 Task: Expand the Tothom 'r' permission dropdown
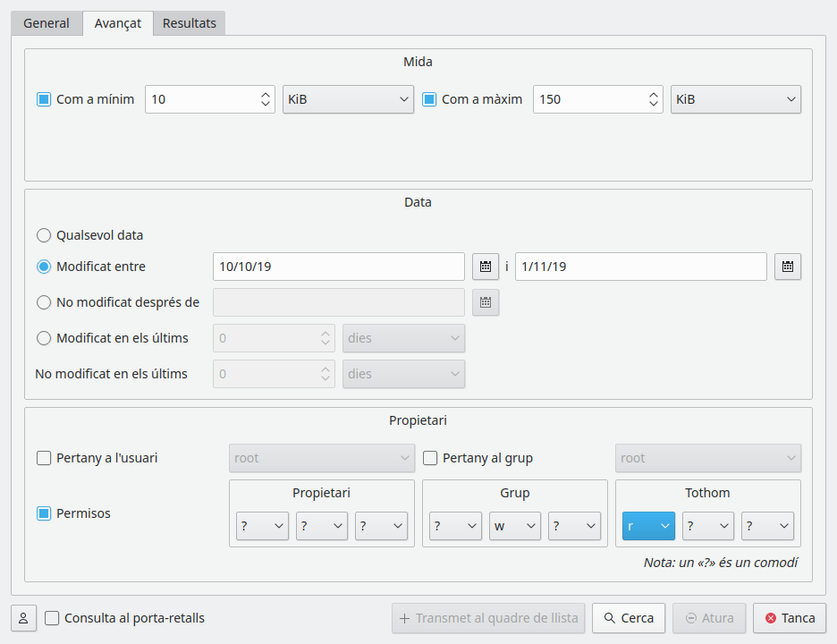click(x=648, y=527)
